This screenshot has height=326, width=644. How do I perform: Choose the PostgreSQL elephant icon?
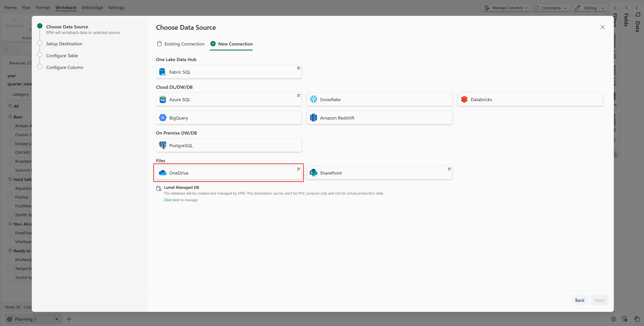coord(163,145)
